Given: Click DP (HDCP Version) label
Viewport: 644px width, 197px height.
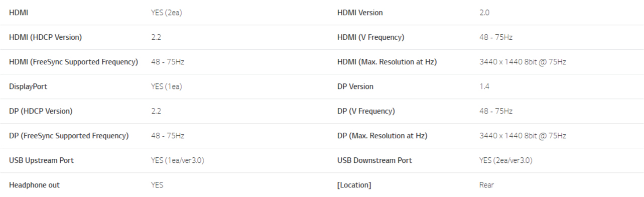Looking at the screenshot, I should [x=41, y=111].
